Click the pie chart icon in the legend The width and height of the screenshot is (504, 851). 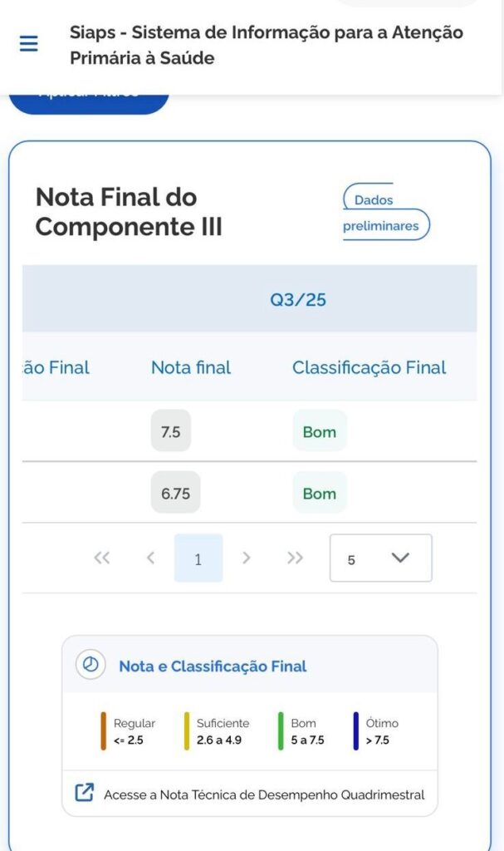tap(91, 665)
